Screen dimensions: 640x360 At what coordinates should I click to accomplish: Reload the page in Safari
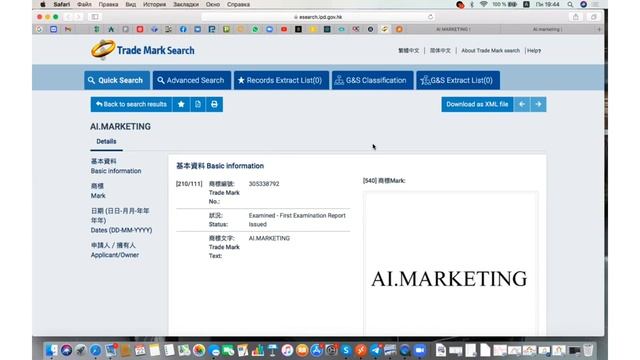[430, 17]
